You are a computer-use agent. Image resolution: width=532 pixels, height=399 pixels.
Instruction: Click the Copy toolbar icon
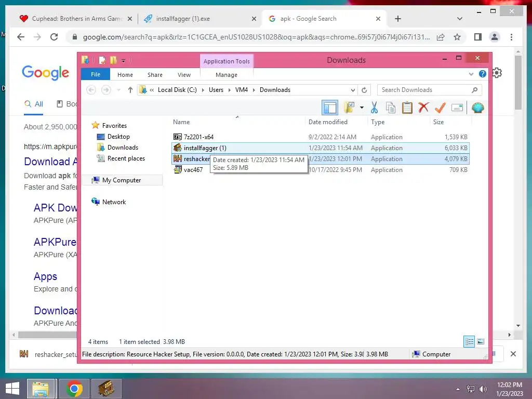[x=391, y=108]
